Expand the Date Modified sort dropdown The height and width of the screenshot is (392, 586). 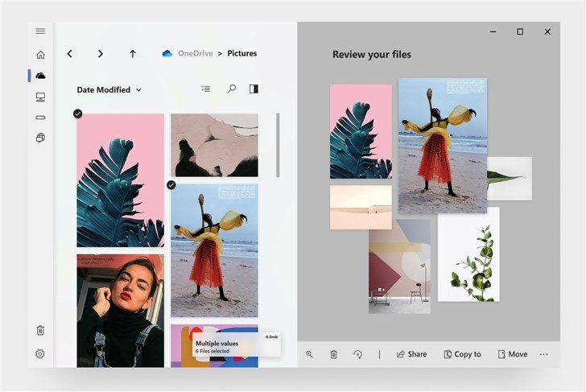coord(109,90)
